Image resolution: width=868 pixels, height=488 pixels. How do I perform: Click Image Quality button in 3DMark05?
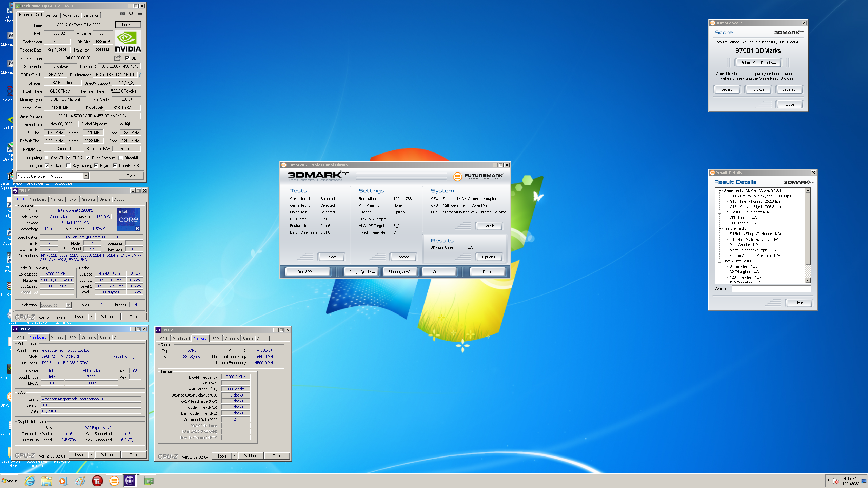(362, 272)
